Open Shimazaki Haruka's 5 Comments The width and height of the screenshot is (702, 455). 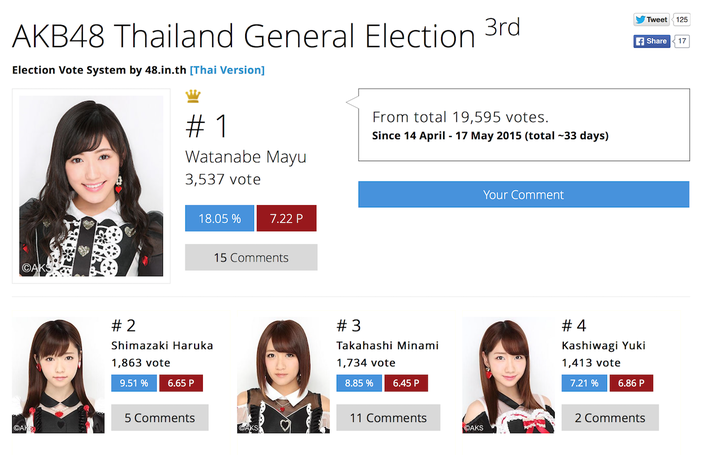point(160,418)
